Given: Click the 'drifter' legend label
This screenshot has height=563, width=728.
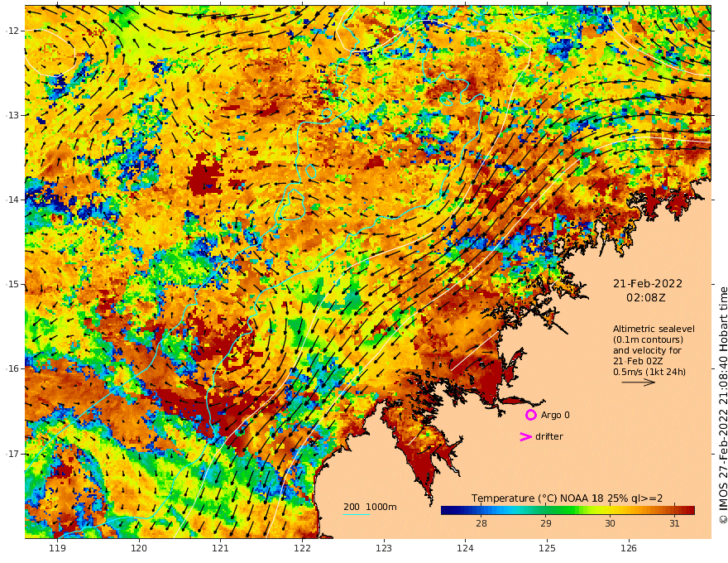Looking at the screenshot, I should coord(549,436).
